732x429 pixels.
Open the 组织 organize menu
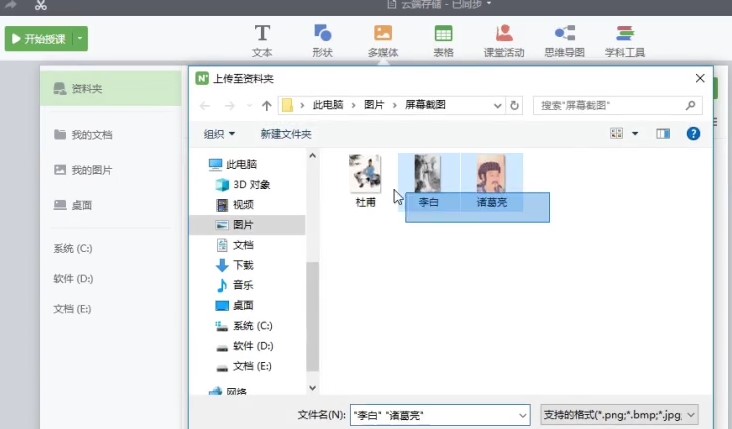point(219,134)
